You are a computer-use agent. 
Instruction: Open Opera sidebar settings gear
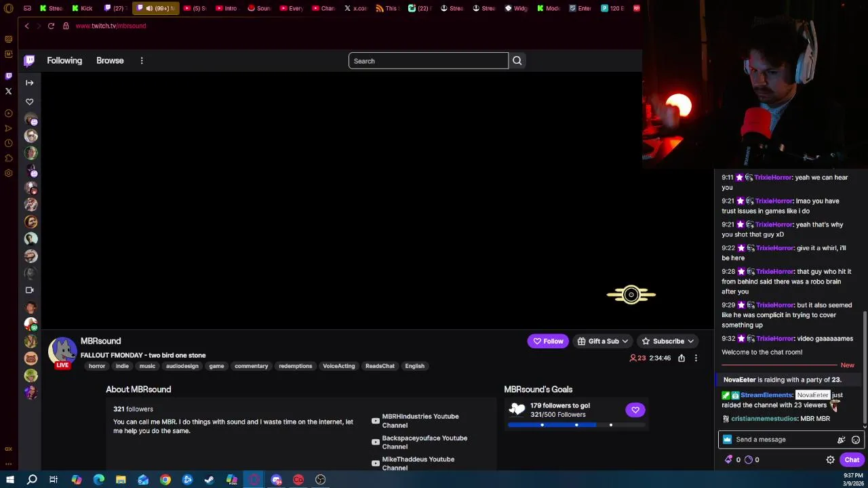(8, 173)
